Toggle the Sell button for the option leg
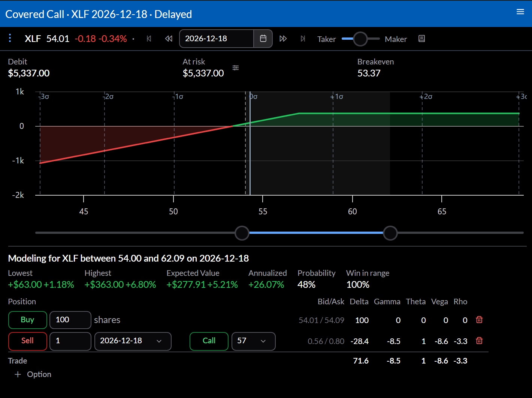The width and height of the screenshot is (532, 398). (x=28, y=341)
